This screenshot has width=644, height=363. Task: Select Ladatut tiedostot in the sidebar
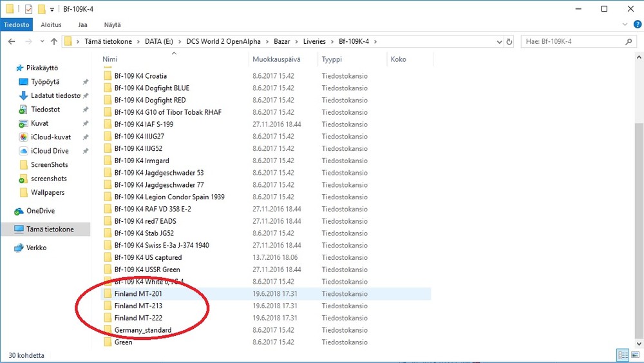(55, 95)
